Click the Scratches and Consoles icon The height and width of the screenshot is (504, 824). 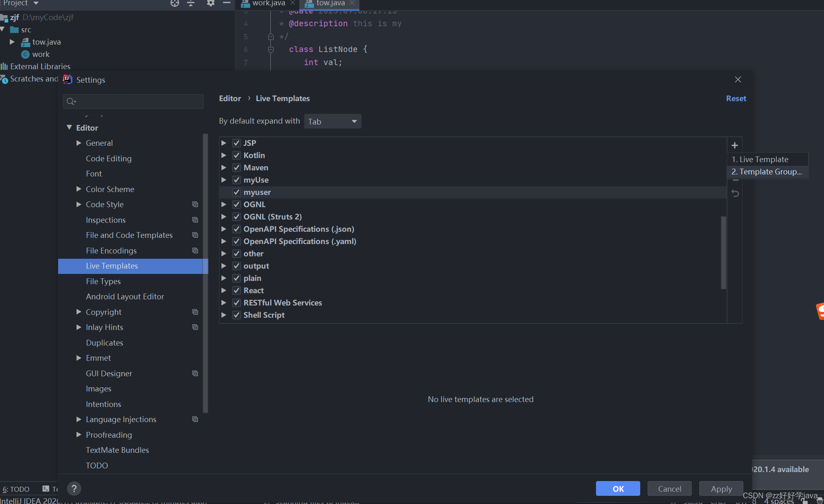tap(4, 79)
